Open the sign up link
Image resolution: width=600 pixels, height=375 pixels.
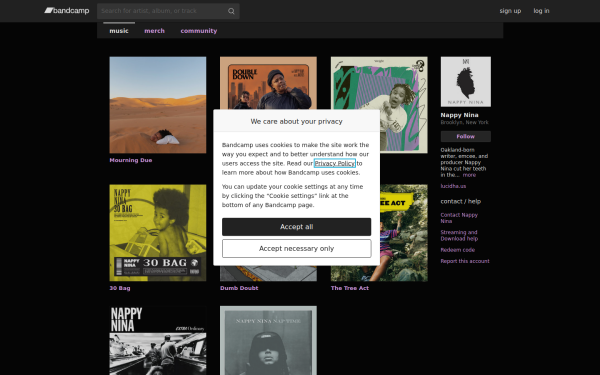pos(510,11)
